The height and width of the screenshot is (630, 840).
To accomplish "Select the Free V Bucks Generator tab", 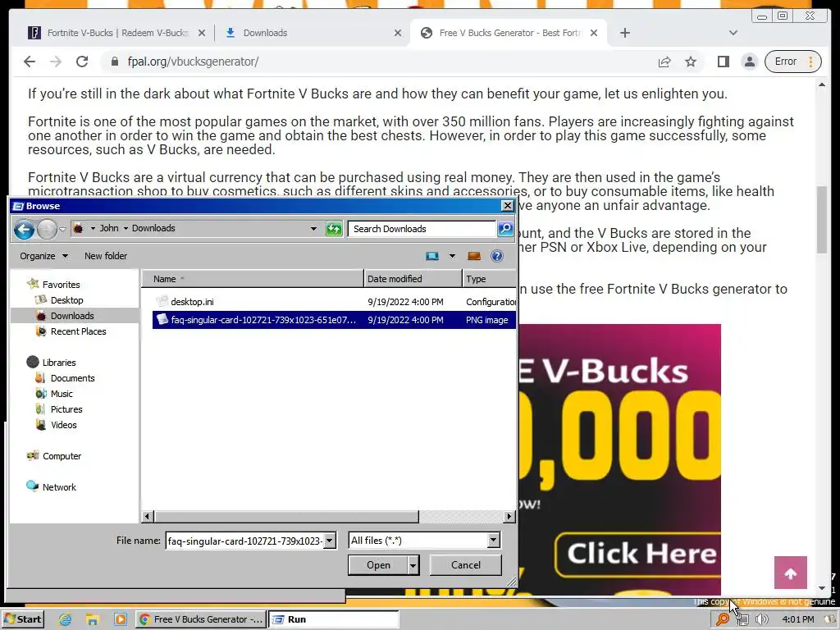I will click(509, 33).
